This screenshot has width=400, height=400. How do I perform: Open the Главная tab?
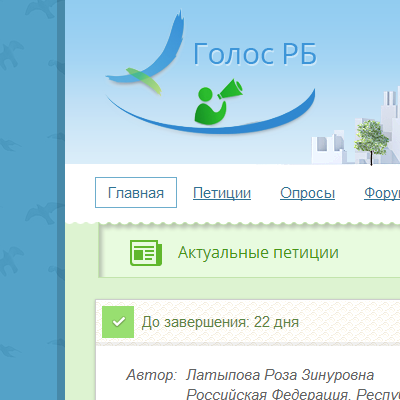[136, 193]
